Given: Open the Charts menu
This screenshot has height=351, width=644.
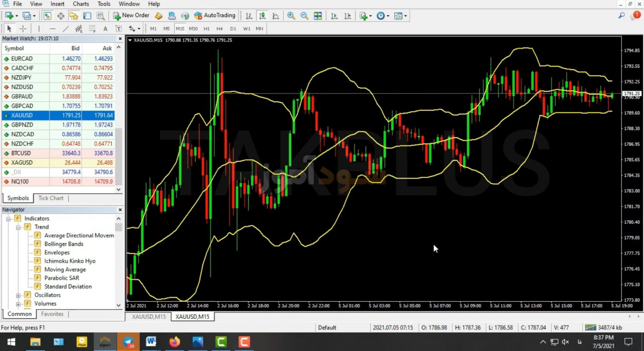Looking at the screenshot, I should (x=81, y=4).
